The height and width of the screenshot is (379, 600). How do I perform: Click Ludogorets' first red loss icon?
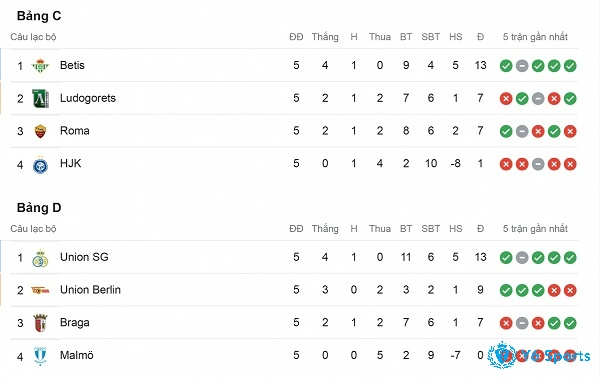(506, 99)
